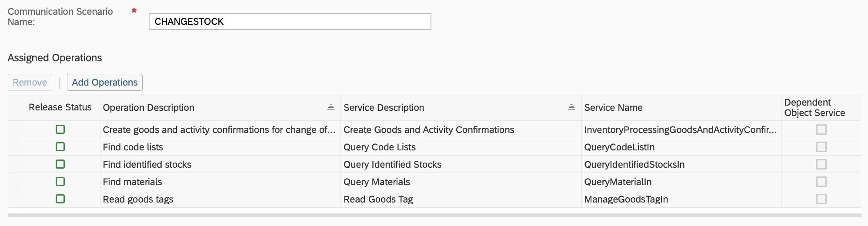Image resolution: width=868 pixels, height=226 pixels.
Task: Focus the Communication Scenario Name field
Action: click(x=290, y=22)
